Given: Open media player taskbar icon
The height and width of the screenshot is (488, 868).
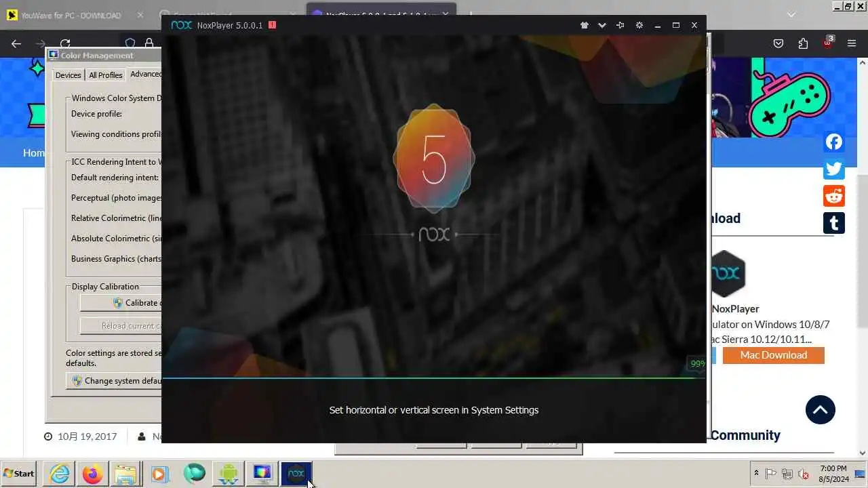Looking at the screenshot, I should [x=159, y=474].
